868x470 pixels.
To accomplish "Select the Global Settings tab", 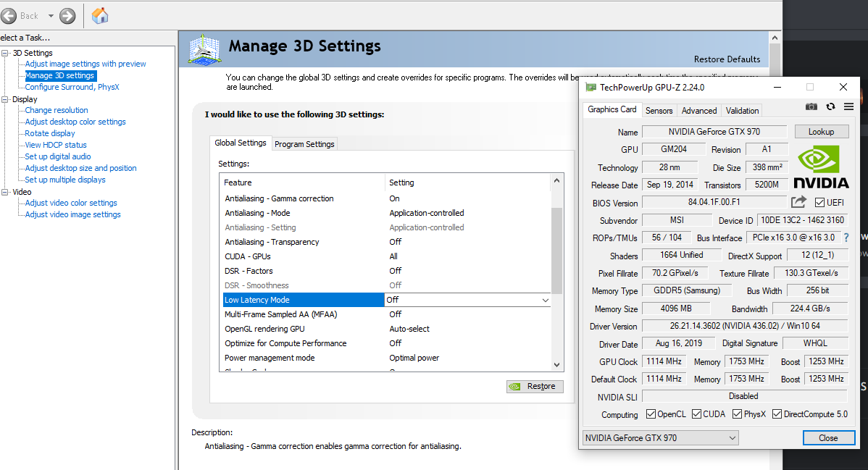I will coord(241,143).
